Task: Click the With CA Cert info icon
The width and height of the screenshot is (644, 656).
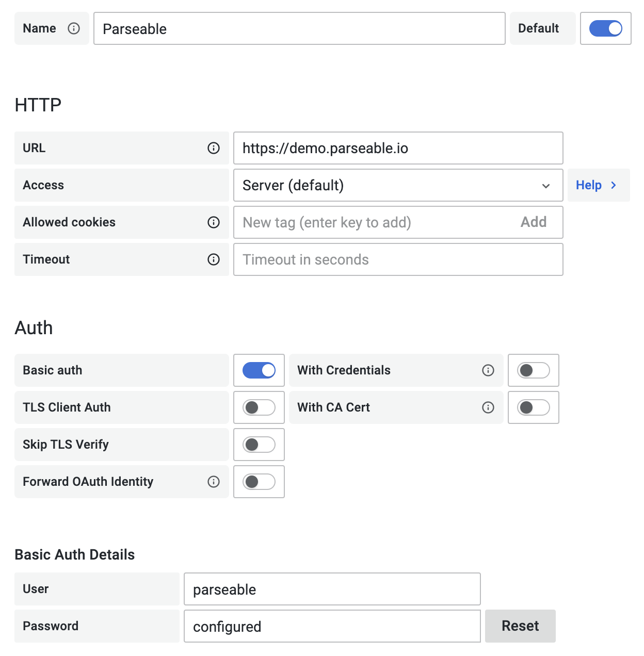Action: point(488,407)
